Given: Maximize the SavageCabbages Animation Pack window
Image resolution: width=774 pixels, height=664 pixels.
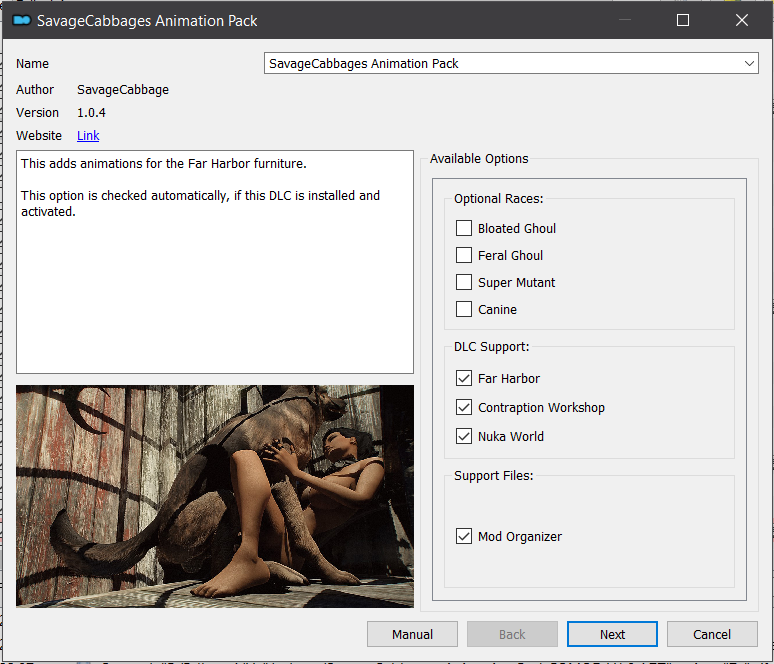Looking at the screenshot, I should click(x=683, y=20).
